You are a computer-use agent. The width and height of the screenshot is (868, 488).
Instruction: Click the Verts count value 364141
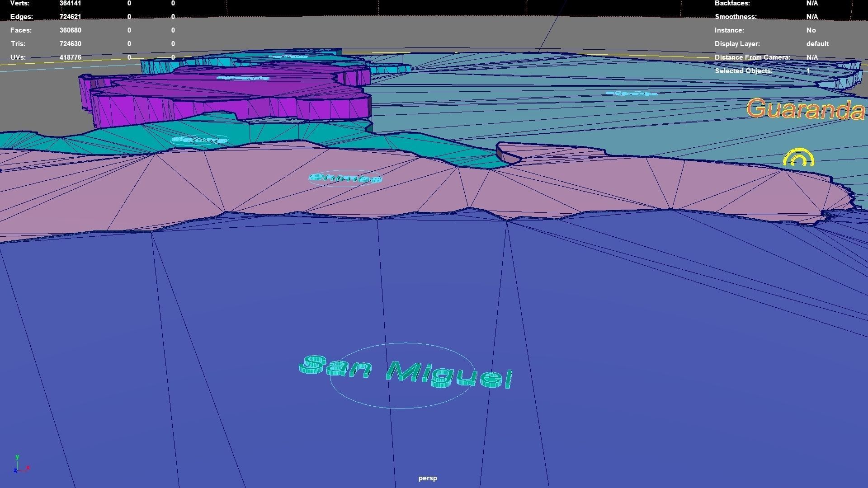click(x=70, y=3)
